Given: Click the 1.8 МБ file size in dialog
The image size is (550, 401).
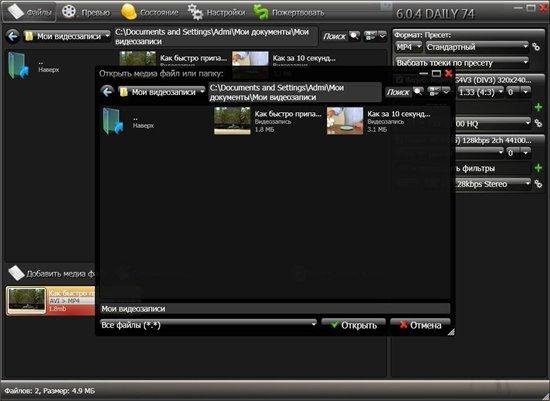Looking at the screenshot, I should pyautogui.click(x=264, y=130).
